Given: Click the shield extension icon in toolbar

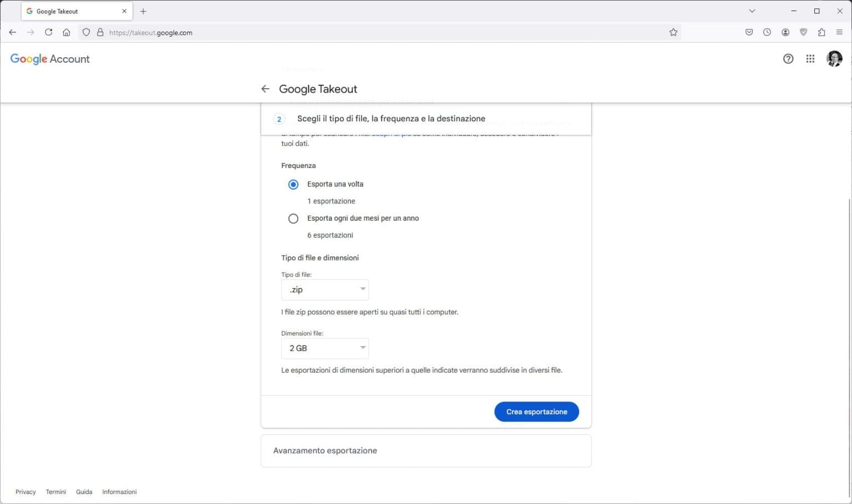Looking at the screenshot, I should coord(803,32).
